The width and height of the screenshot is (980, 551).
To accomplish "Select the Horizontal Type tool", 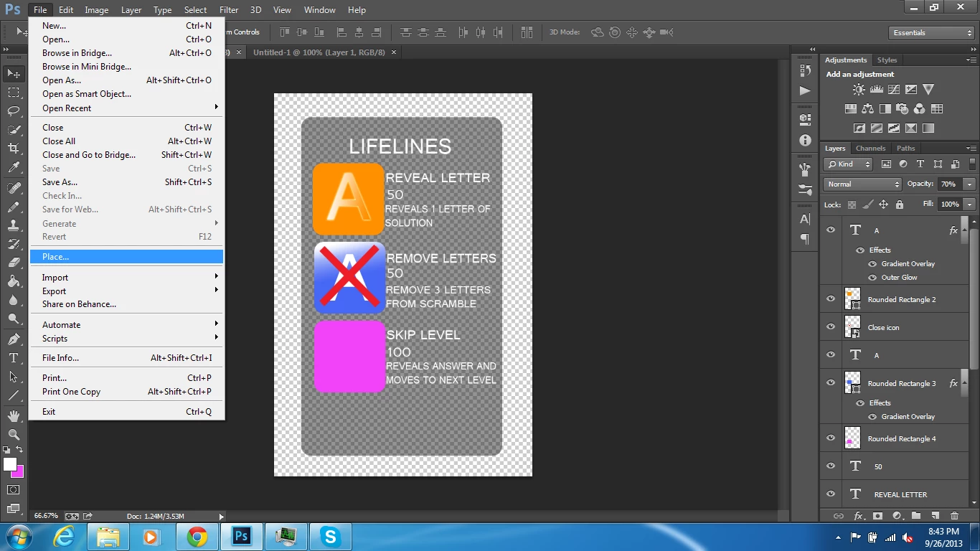I will 14,357.
